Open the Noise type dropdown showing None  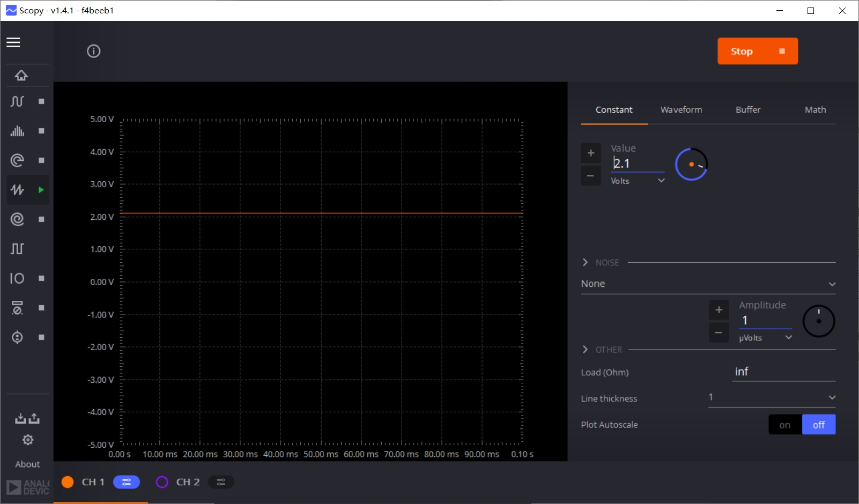click(708, 284)
